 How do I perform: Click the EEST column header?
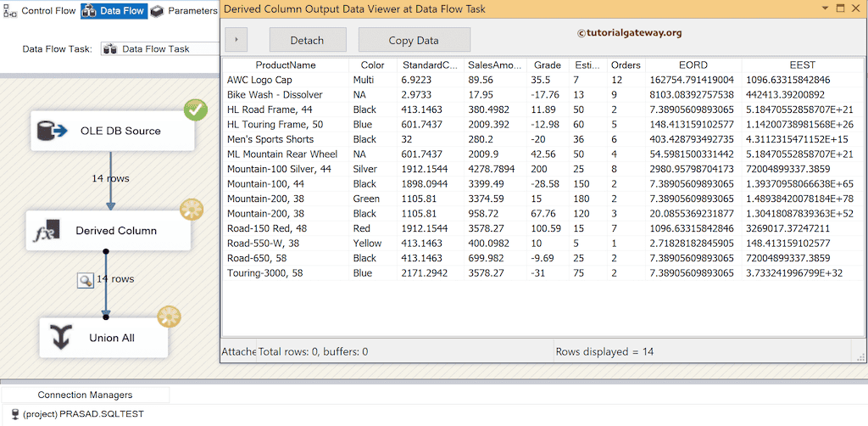click(802, 64)
